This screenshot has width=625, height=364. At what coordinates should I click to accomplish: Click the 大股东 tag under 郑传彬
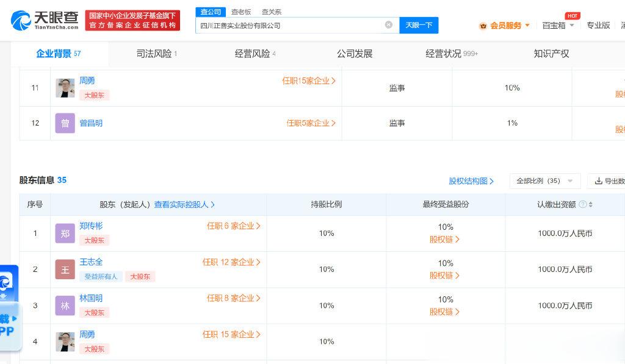[94, 240]
